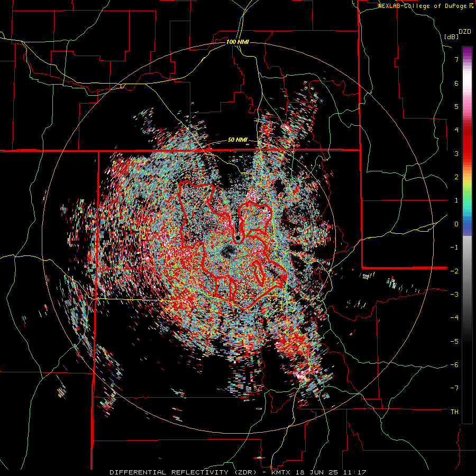476x476 pixels.
Task: Click the 7 value on the color scale
Action: coord(456,59)
